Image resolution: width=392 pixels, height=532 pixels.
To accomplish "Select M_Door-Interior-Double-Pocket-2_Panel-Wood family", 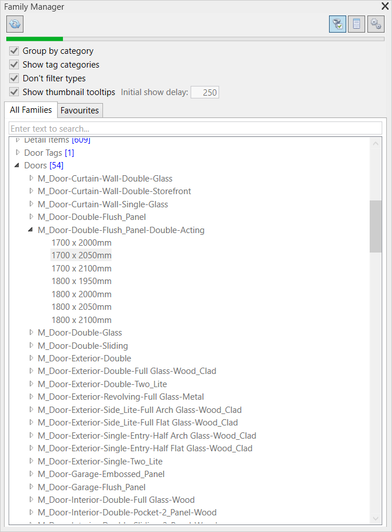I will click(x=127, y=513).
